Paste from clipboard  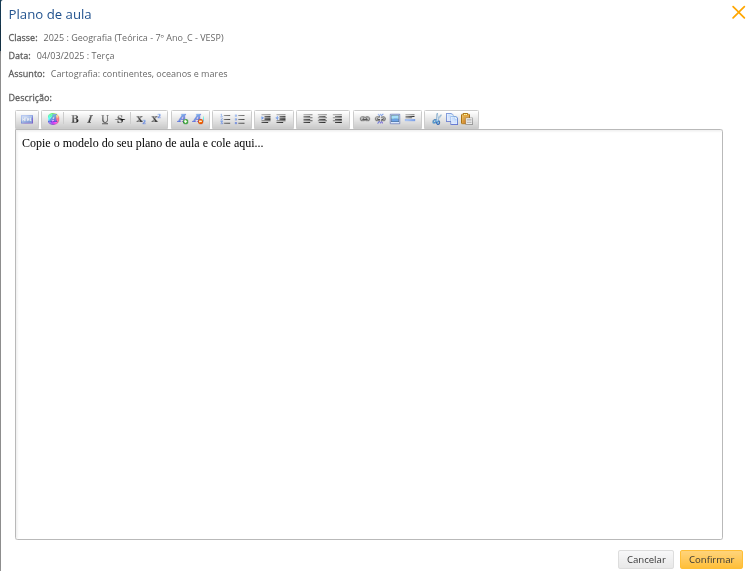(467, 119)
